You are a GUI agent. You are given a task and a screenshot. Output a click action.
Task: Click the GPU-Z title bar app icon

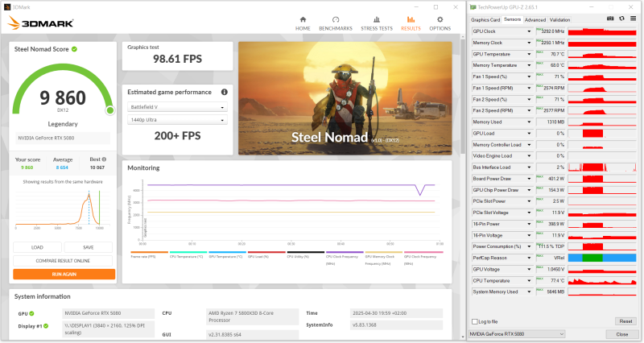click(473, 7)
